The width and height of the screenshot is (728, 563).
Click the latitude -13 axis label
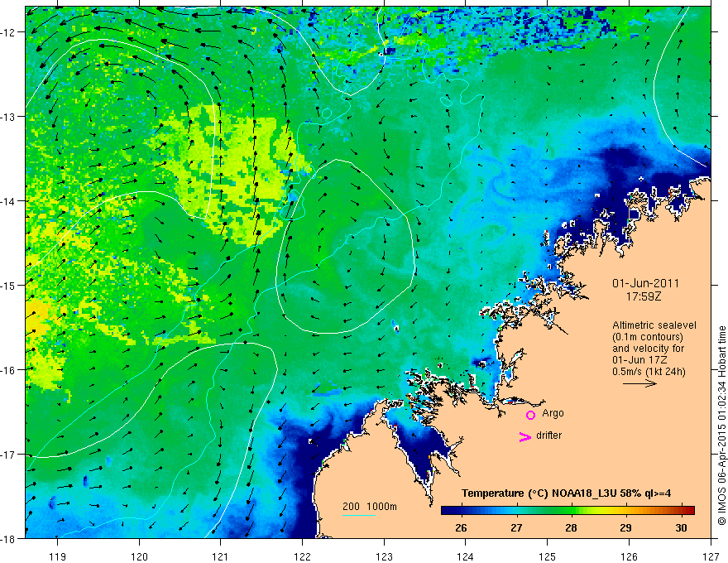8,117
